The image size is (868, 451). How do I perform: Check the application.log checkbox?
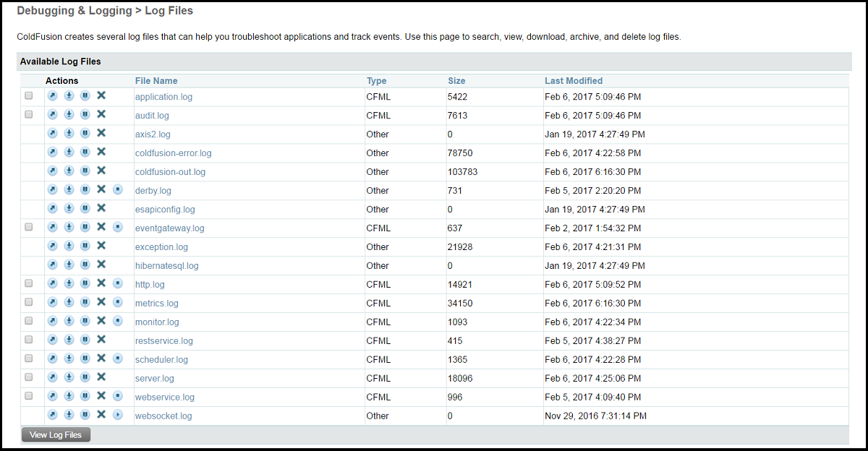click(x=29, y=95)
